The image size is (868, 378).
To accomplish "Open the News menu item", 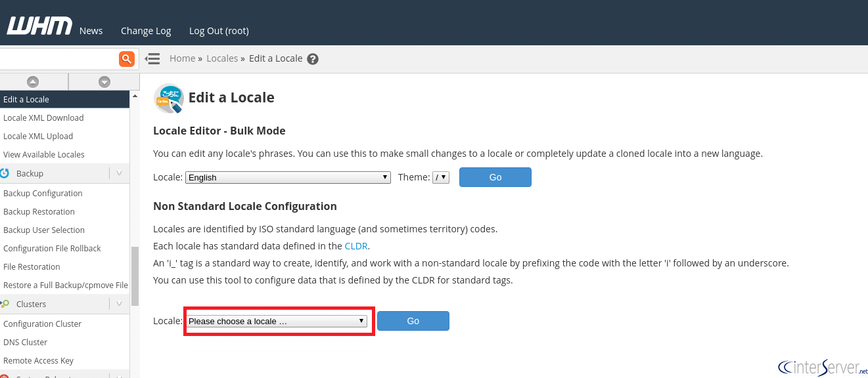I will pyautogui.click(x=91, y=30).
